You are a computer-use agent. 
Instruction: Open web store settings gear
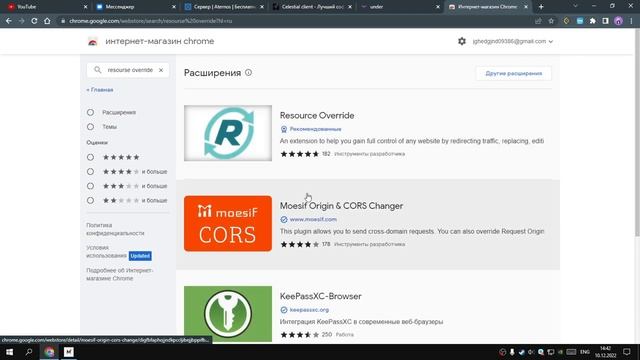462,41
